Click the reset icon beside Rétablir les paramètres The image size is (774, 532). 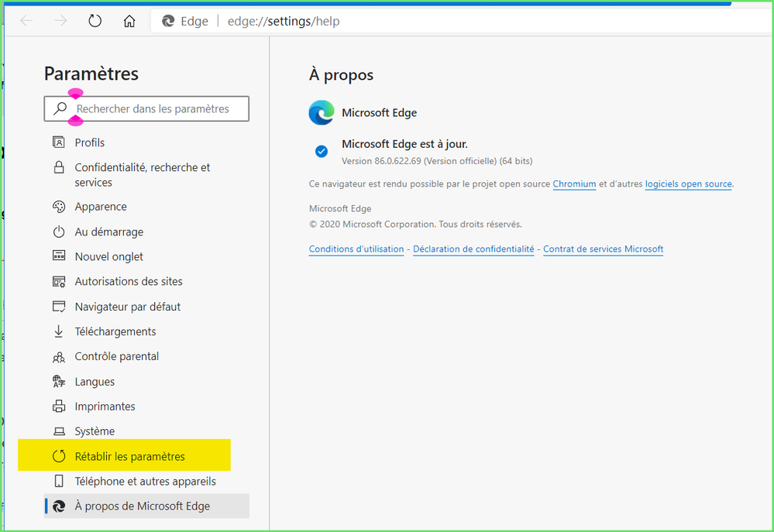[59, 456]
